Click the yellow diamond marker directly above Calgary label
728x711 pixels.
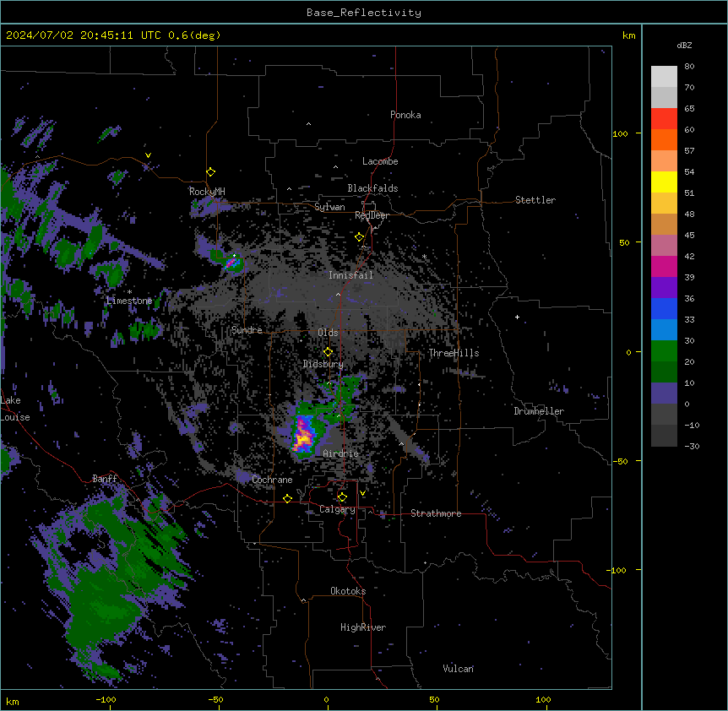(x=342, y=497)
